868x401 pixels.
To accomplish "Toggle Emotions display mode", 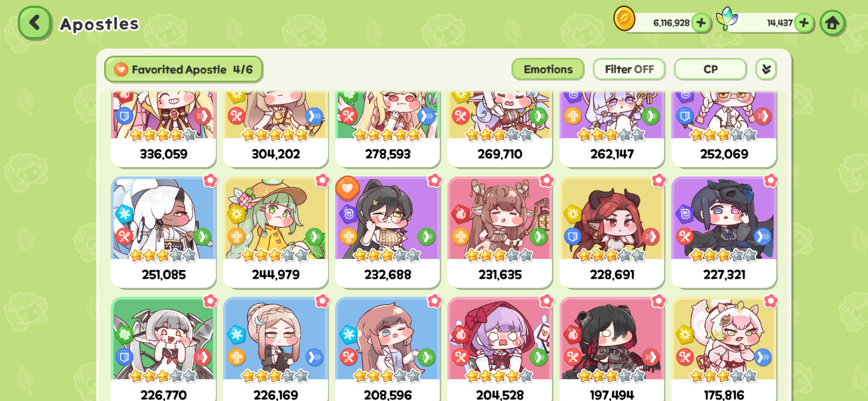I will (x=548, y=69).
